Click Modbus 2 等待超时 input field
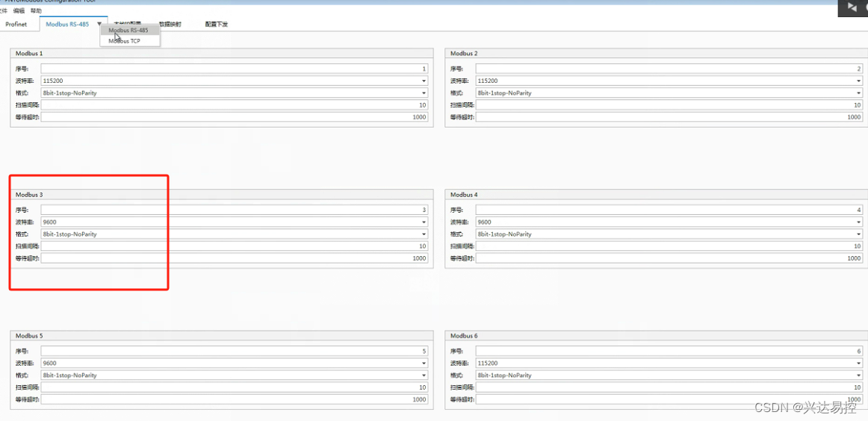Screen dimensions: 868x421 point(669,117)
